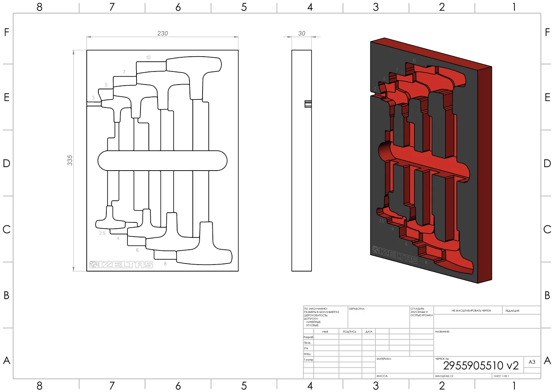Select the horizontal center slot in front view
The image size is (554, 392).
point(162,160)
